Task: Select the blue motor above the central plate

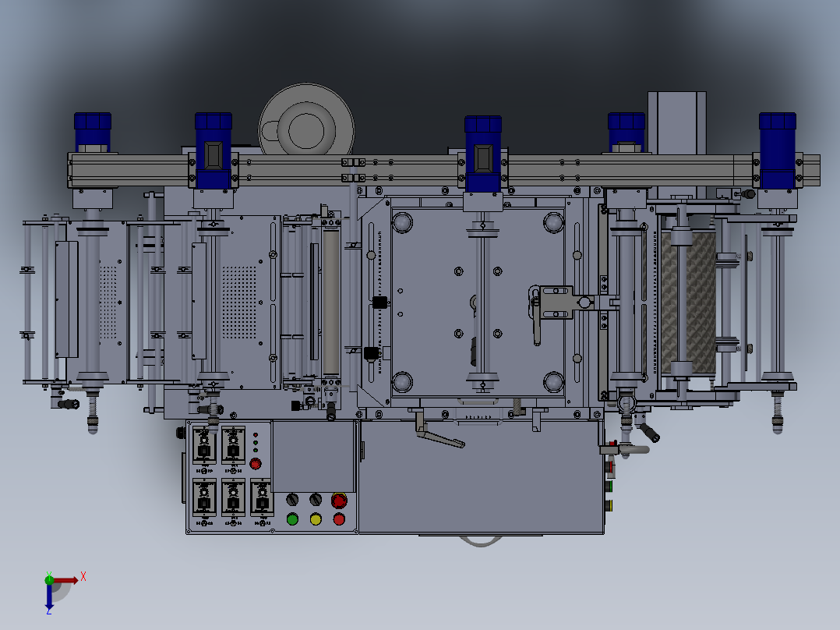Action: [482, 154]
